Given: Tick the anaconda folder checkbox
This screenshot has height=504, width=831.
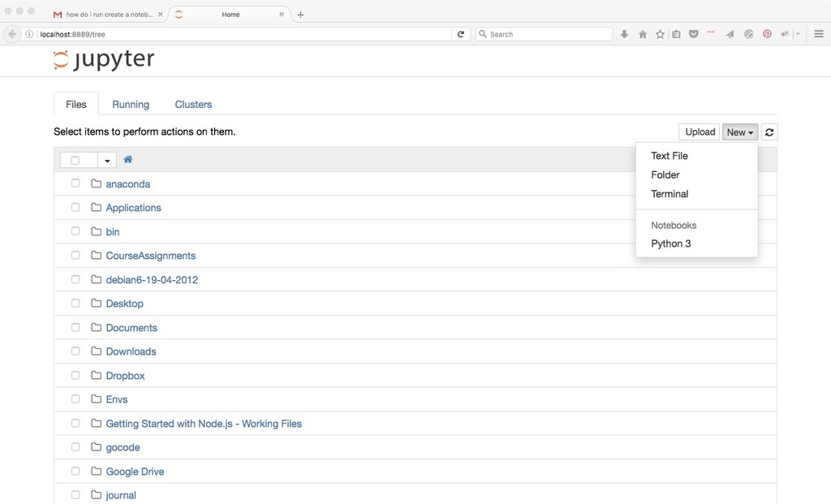Looking at the screenshot, I should pos(75,183).
